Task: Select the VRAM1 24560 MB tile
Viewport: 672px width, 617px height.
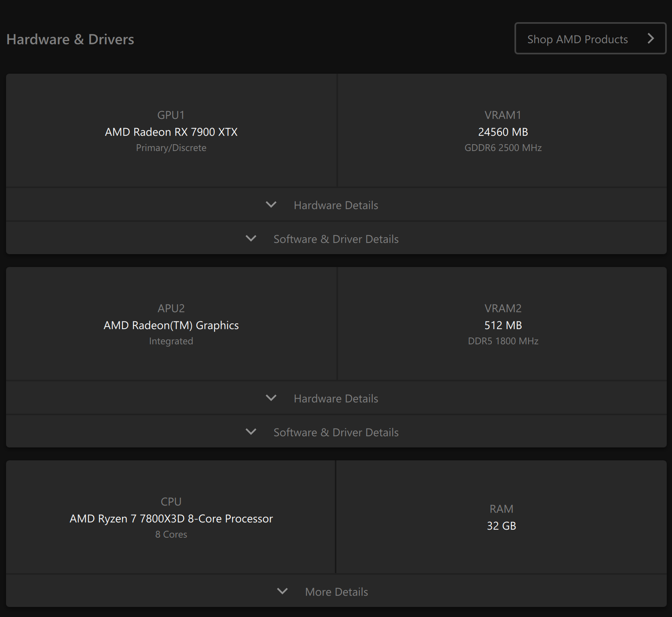Action: (502, 130)
